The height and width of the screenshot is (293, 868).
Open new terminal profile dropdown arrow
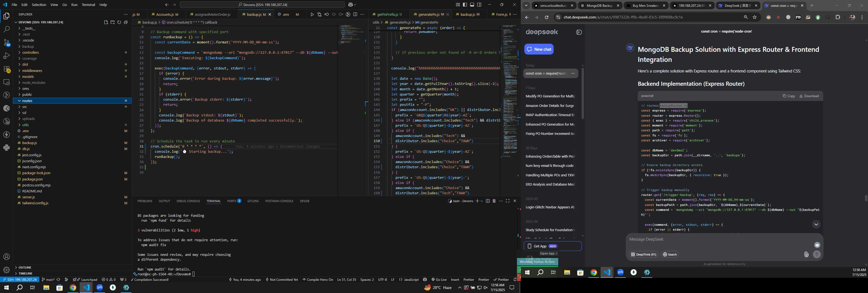pos(482,201)
